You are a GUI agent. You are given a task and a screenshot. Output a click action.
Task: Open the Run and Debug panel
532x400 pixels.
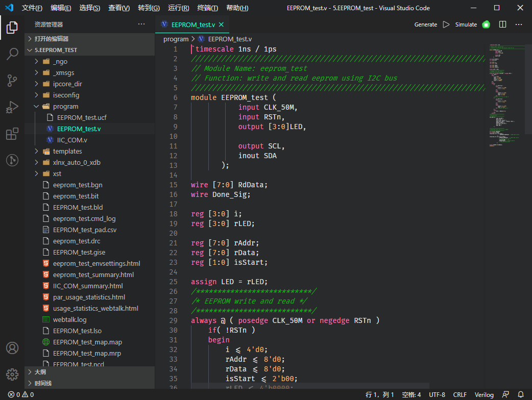pos(12,107)
